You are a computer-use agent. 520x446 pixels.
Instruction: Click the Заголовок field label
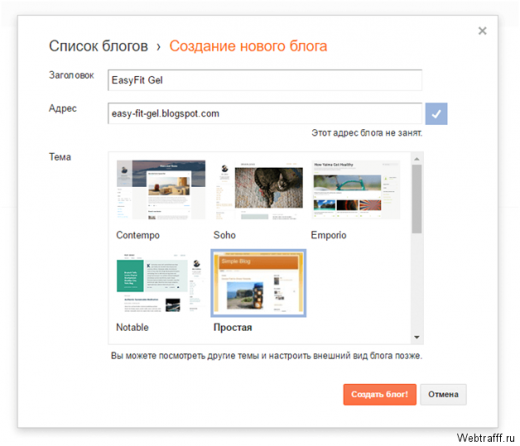click(x=71, y=75)
